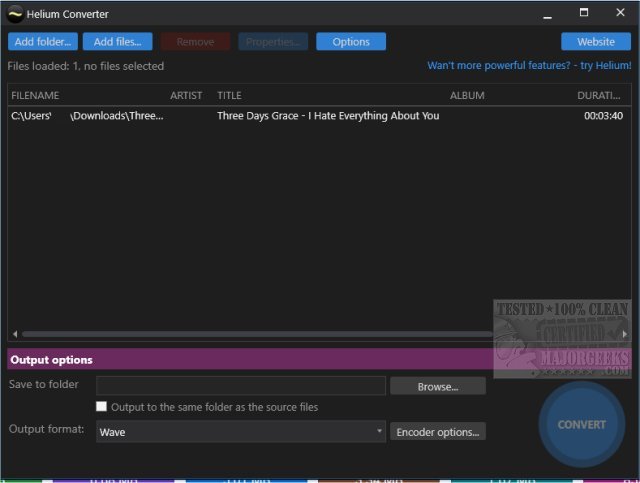Click the Properties... button
The image size is (640, 483).
click(x=273, y=42)
